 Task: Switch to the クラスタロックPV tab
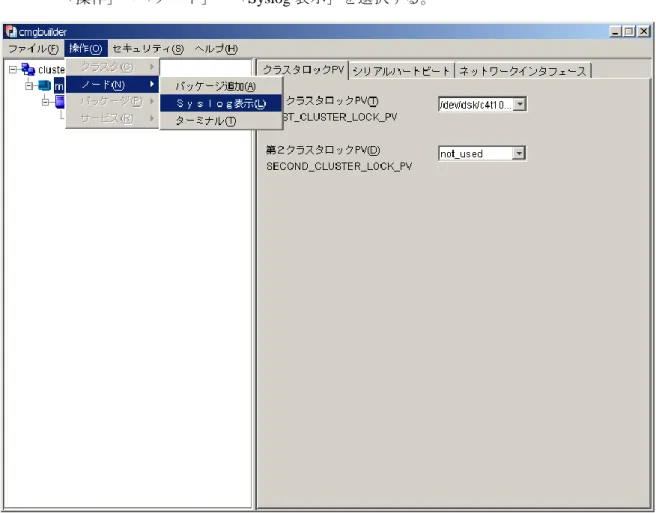click(x=303, y=70)
